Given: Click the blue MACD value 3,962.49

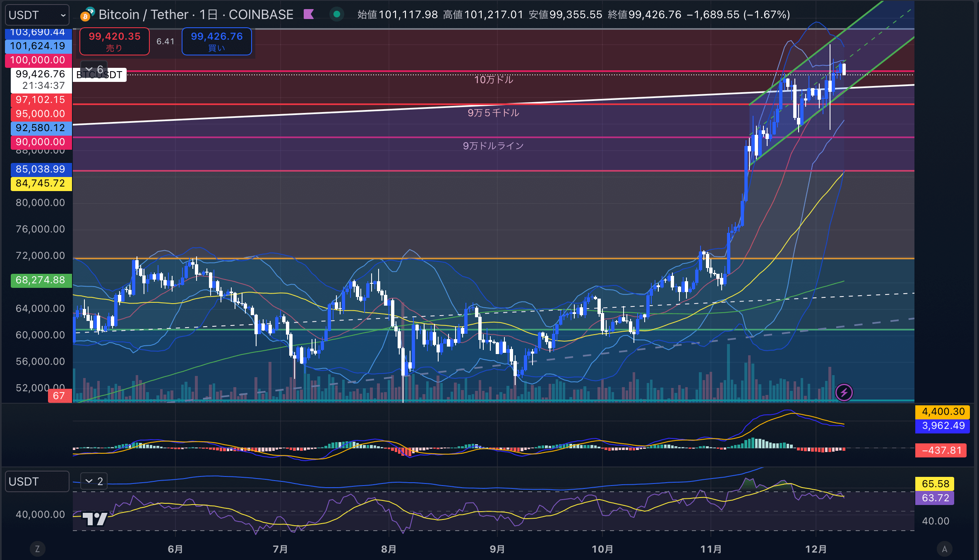Looking at the screenshot, I should pyautogui.click(x=943, y=426).
